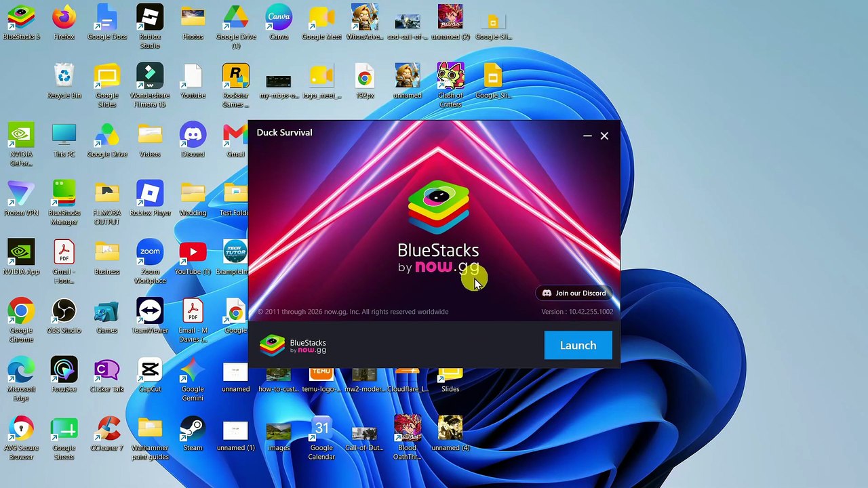This screenshot has width=868, height=488.
Task: Select the Google Gemini shortcut
Action: coord(193,380)
